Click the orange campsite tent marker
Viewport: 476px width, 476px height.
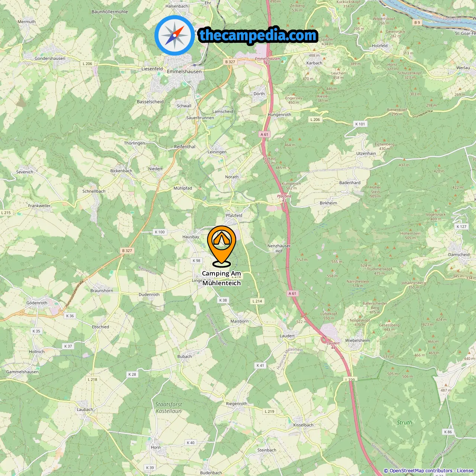pos(222,246)
